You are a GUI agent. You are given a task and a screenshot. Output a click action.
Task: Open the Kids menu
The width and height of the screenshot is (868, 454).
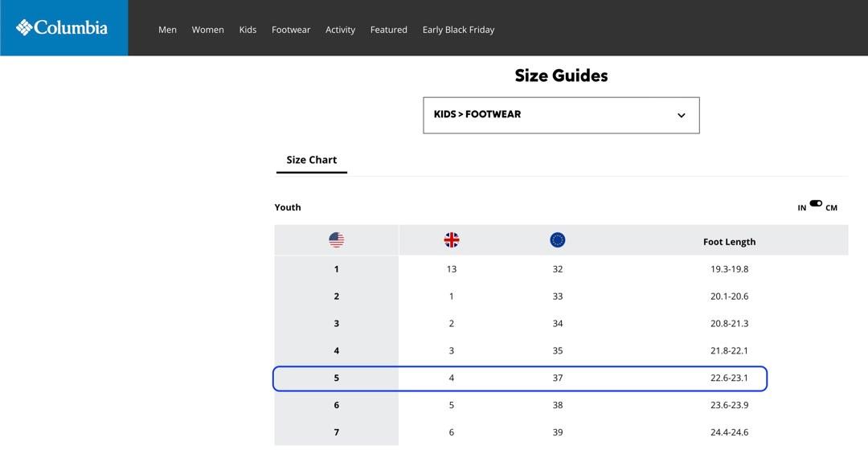tap(248, 30)
